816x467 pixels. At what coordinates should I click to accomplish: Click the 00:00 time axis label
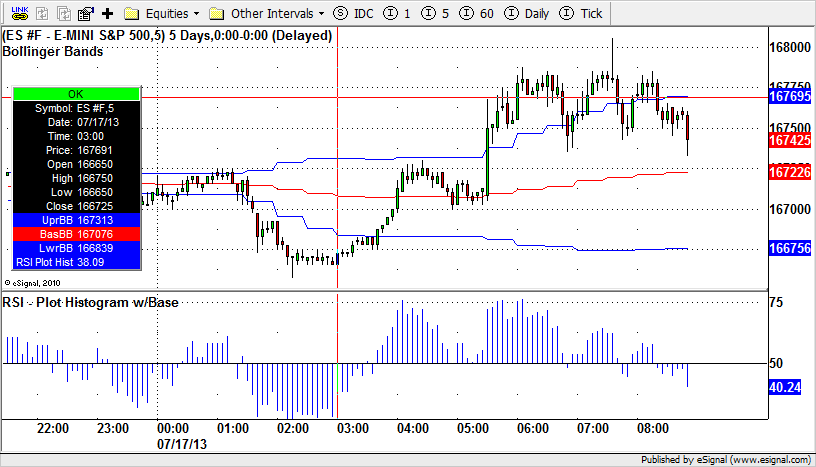173,428
